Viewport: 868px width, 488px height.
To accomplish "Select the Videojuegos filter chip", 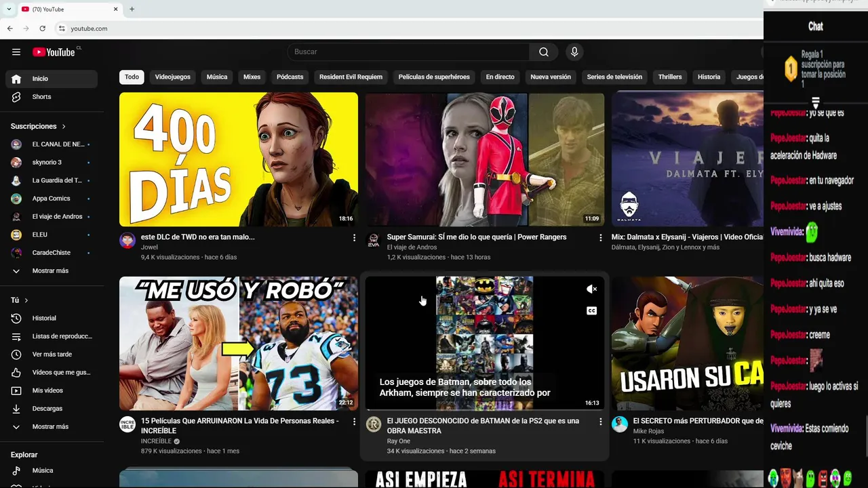I will tap(173, 77).
